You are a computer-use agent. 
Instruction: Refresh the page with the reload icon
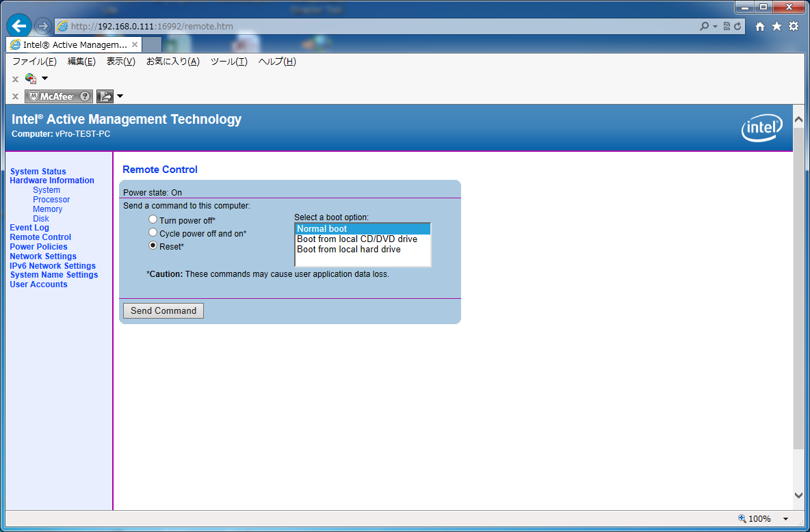[737, 27]
